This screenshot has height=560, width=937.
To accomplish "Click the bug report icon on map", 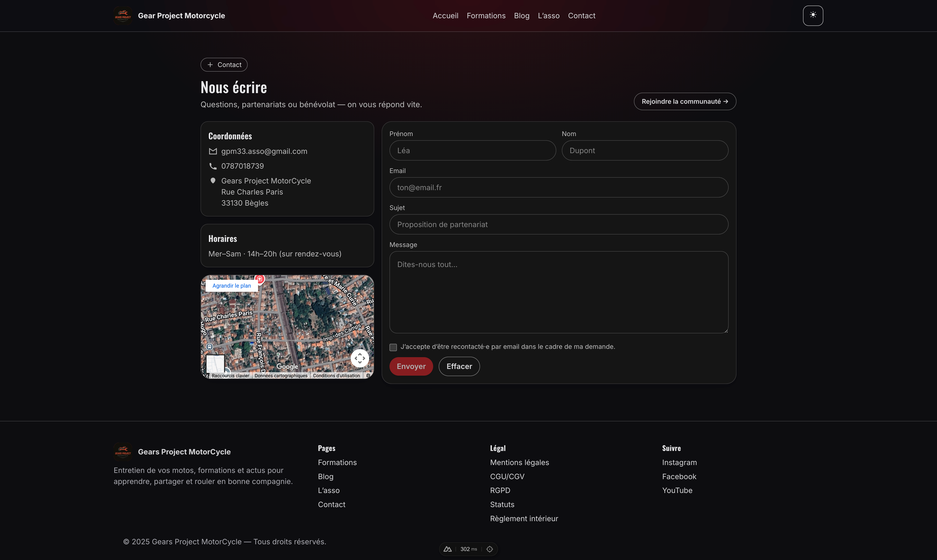I will tap(368, 375).
